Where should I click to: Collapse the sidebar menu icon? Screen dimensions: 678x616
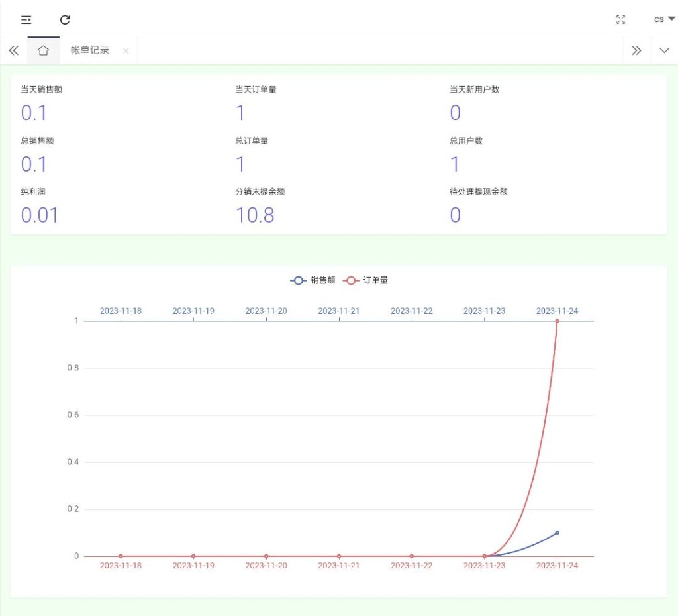point(26,19)
